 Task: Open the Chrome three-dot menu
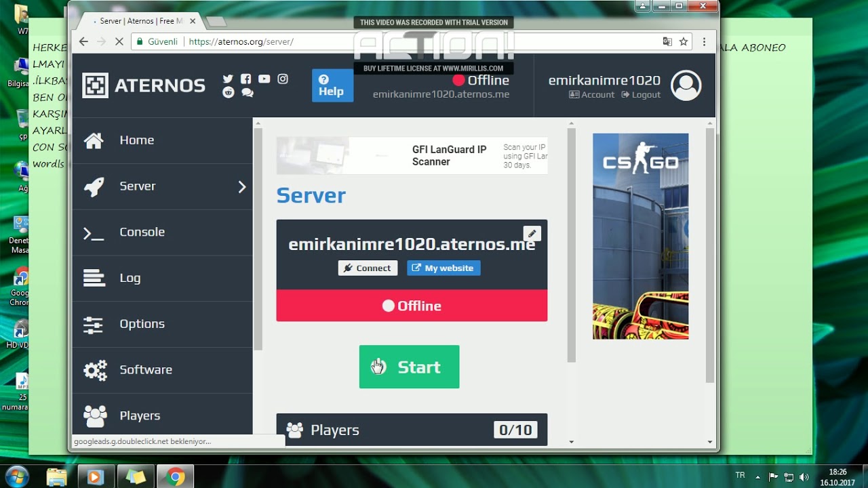tap(705, 41)
